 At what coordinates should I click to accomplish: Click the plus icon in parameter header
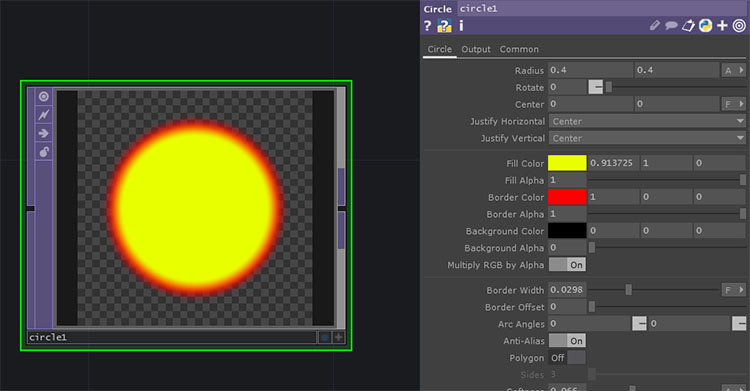point(722,25)
